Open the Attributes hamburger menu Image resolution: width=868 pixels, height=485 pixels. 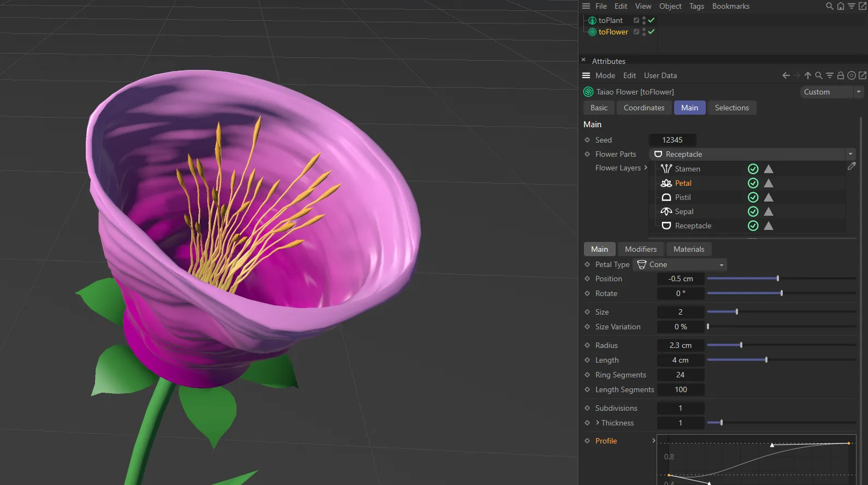pos(586,75)
